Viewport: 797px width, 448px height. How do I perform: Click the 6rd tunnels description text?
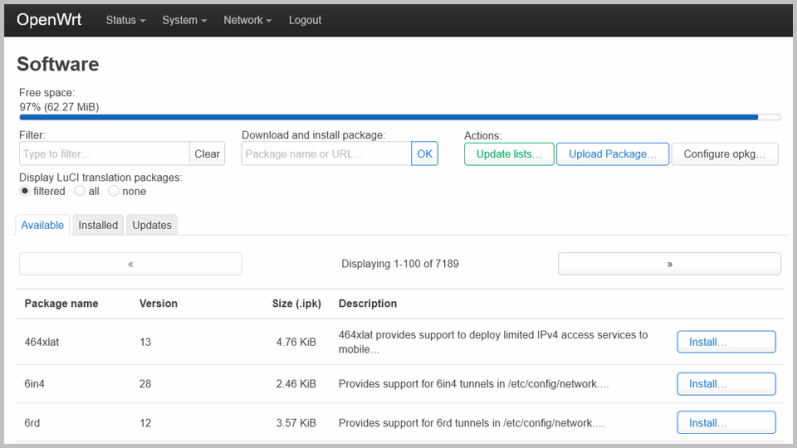point(472,423)
